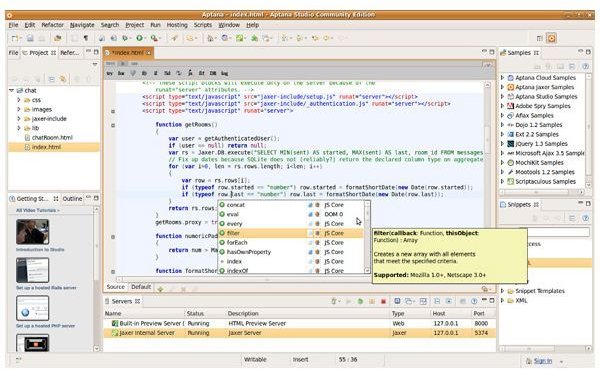Expand XML snippets folder

(502, 301)
